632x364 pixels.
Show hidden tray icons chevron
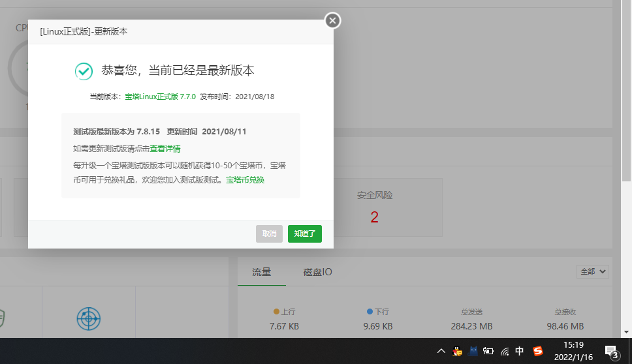click(x=441, y=351)
